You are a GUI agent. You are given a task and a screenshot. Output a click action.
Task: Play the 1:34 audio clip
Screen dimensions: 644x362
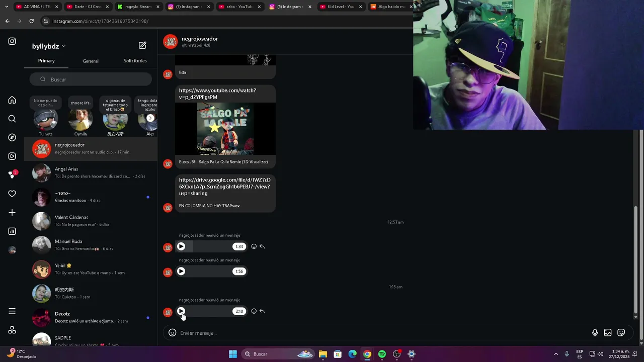click(181, 246)
